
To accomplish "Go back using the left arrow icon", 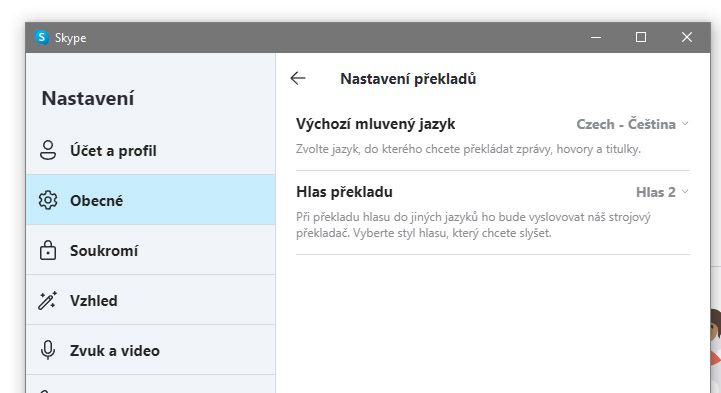I will point(298,79).
